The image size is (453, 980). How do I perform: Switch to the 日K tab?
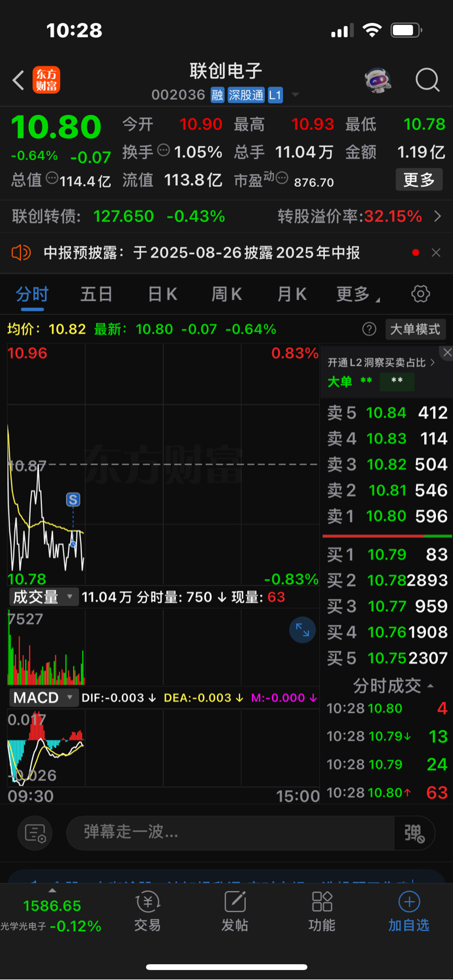[162, 294]
